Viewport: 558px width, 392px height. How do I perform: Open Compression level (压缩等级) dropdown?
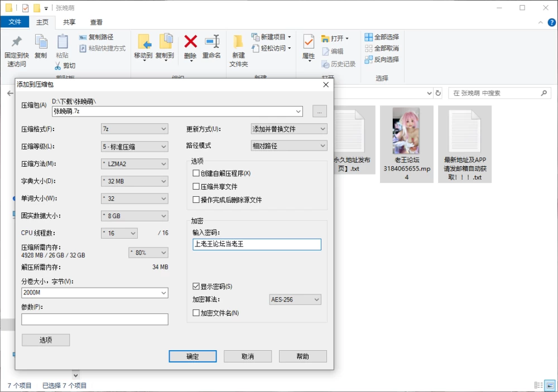[134, 147]
